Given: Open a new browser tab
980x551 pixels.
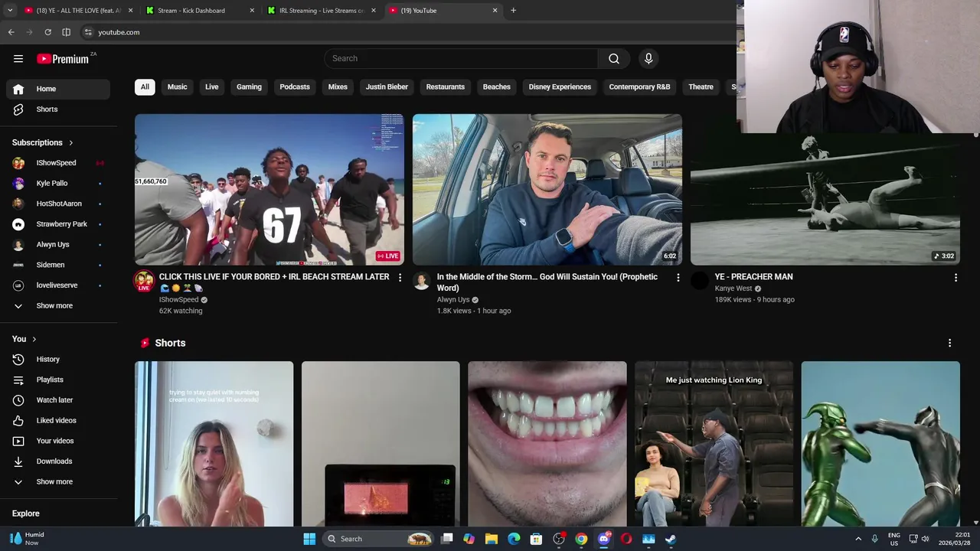Looking at the screenshot, I should (x=513, y=11).
